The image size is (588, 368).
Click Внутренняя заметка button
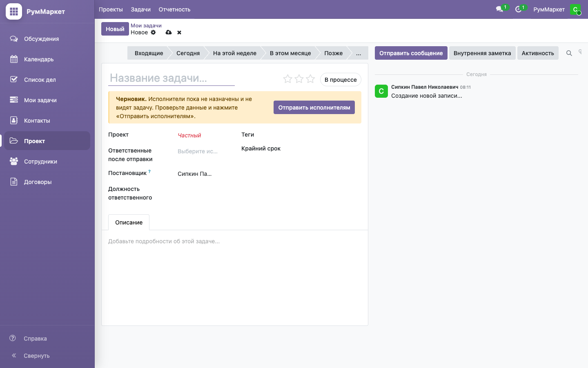pyautogui.click(x=482, y=53)
